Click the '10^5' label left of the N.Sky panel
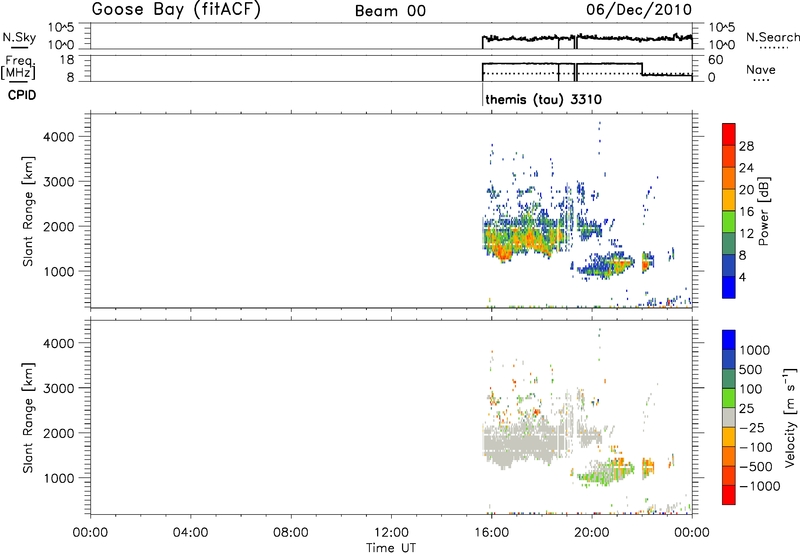 point(61,28)
